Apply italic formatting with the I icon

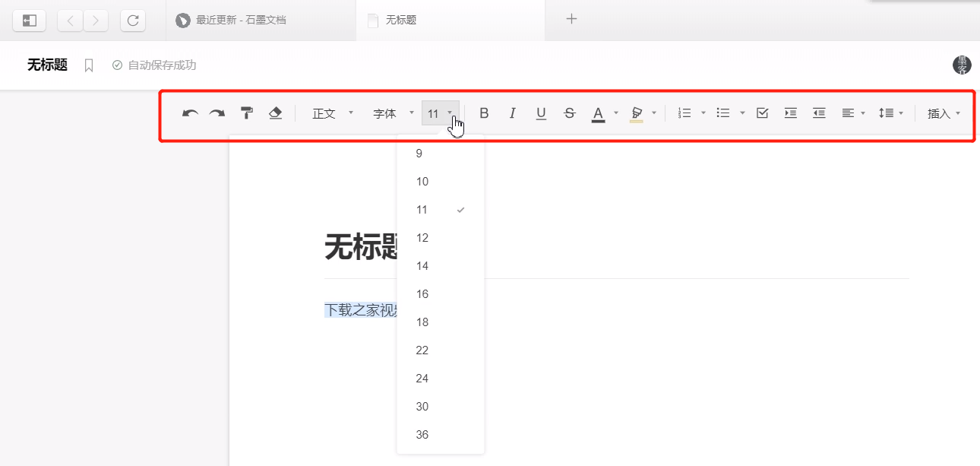click(x=513, y=113)
